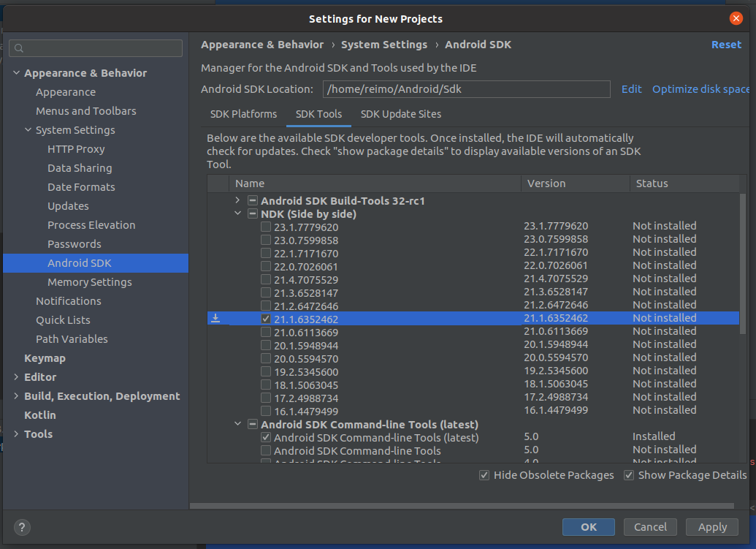The width and height of the screenshot is (756, 549).
Task: Open help via the question mark icon
Action: point(21,527)
